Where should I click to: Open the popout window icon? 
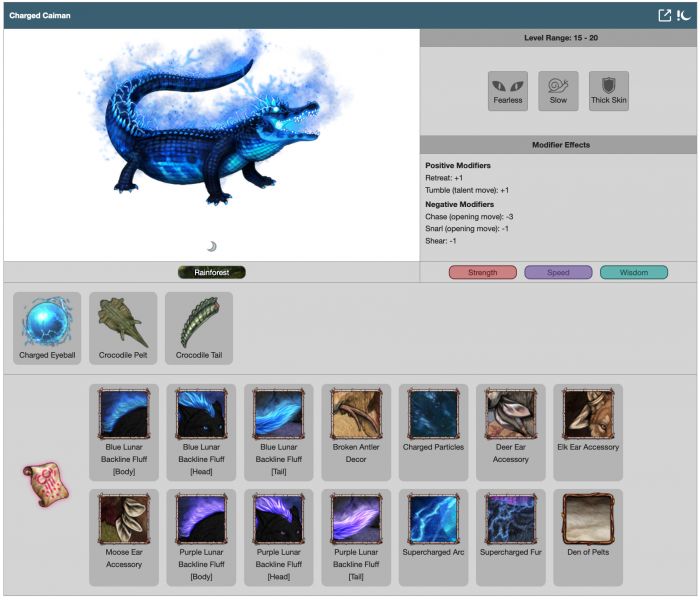(x=665, y=15)
